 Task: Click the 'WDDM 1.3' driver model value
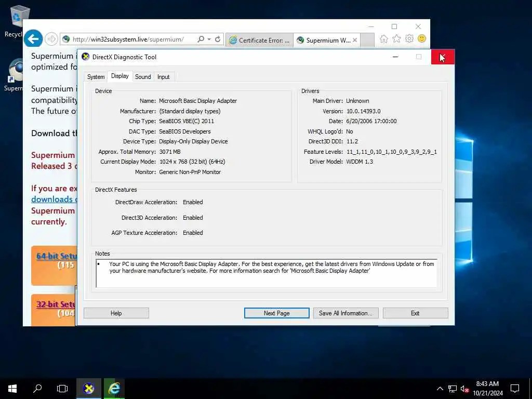[360, 162]
